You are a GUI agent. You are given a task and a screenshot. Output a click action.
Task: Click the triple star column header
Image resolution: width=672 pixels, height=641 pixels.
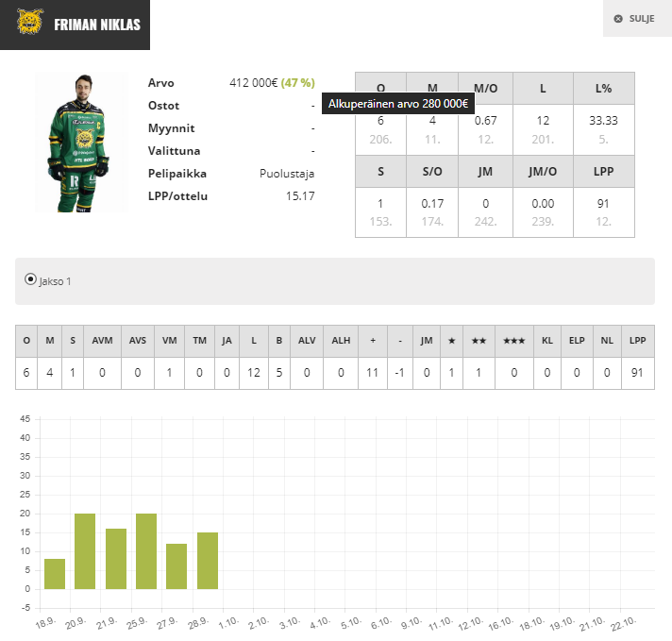[513, 341]
